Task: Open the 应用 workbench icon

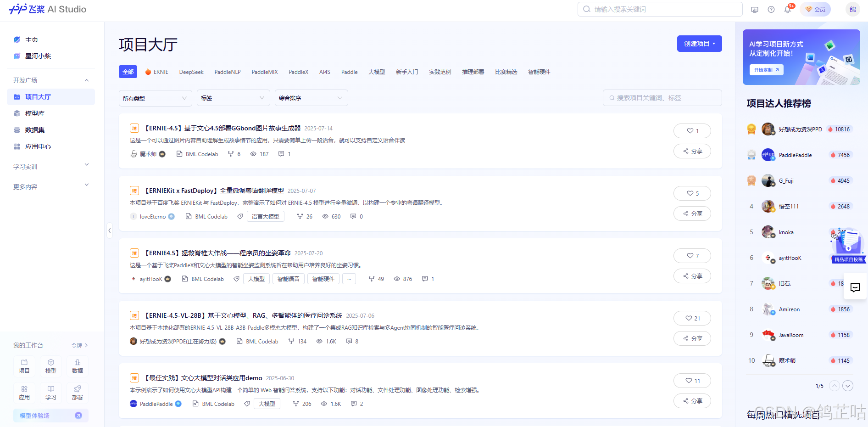Action: 24,393
